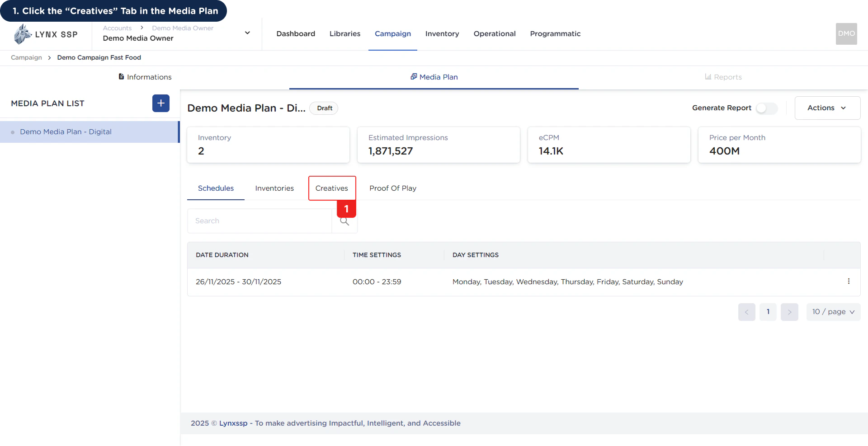Open the Lynxssp footer link
Screen dimensions: 868x446
pos(233,423)
